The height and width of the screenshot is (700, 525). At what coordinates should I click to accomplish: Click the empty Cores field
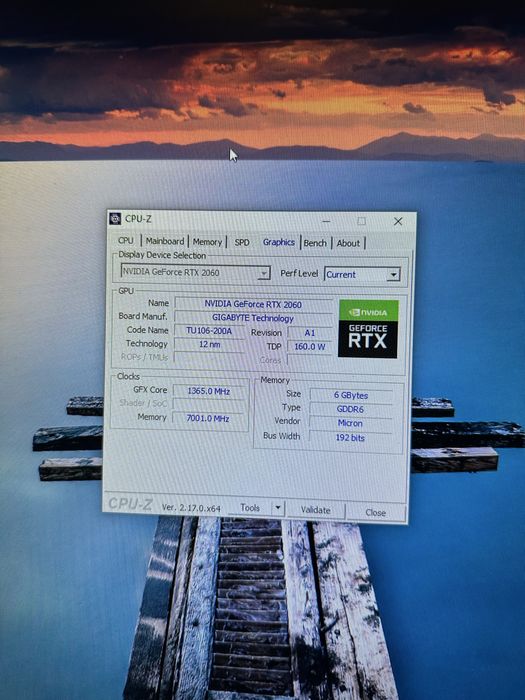tap(310, 360)
